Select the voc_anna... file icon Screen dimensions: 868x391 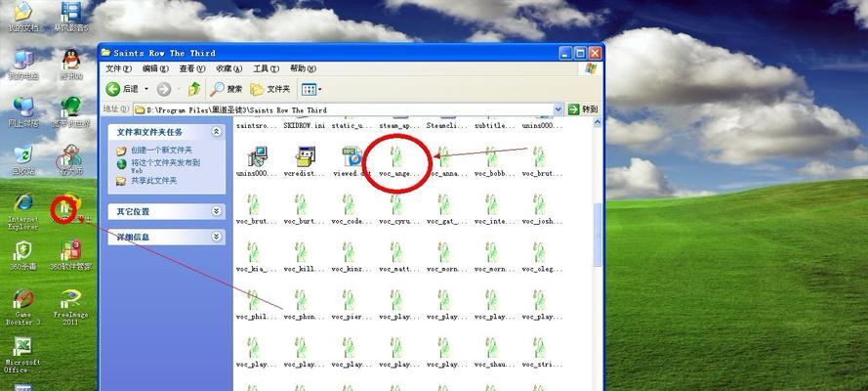point(444,157)
